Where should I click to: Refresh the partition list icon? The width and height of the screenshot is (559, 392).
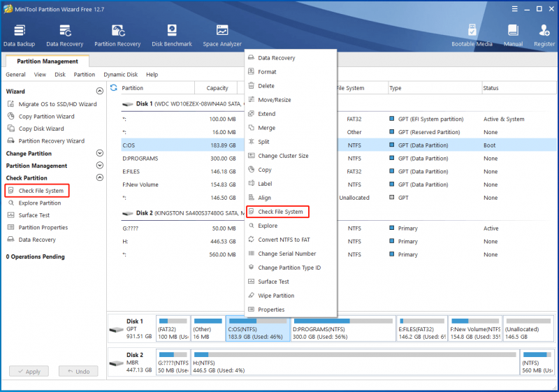click(114, 87)
